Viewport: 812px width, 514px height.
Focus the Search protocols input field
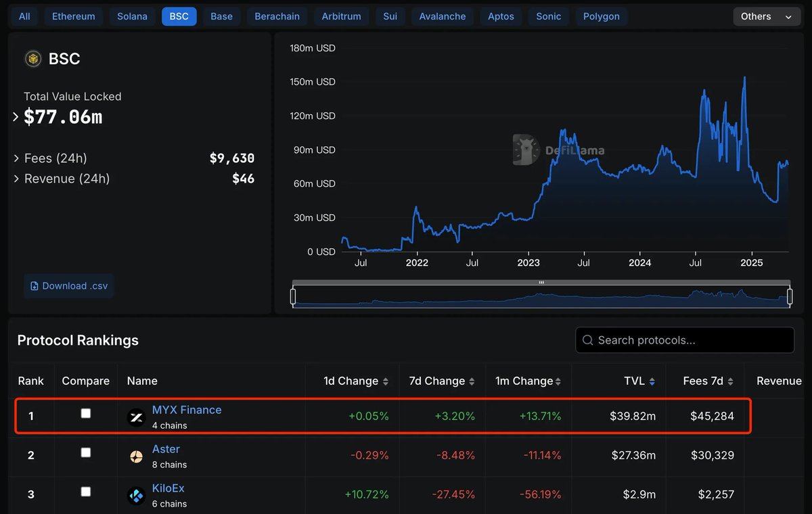(x=685, y=340)
